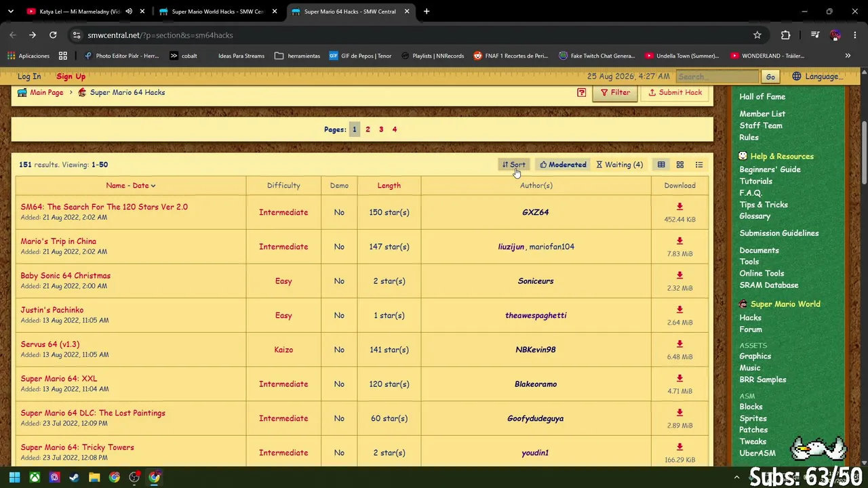Download Super Mario 64 DLC: The Lost Paintings

679,413
